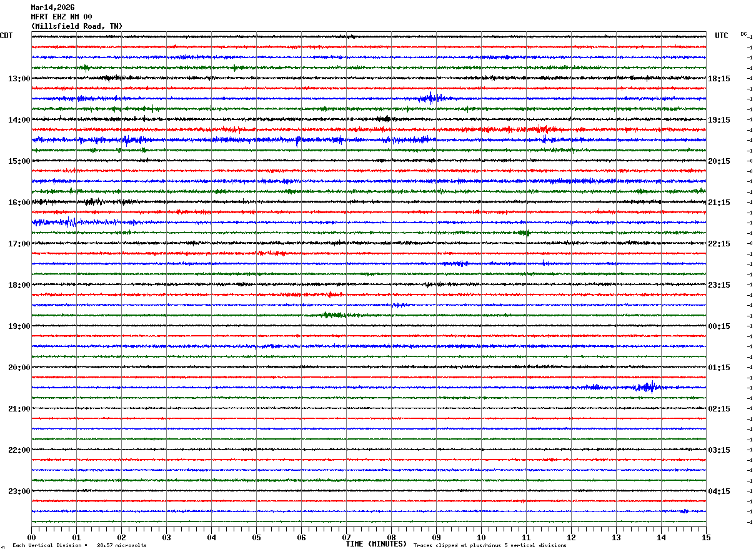This screenshot has height=554, width=756.
Task: Select minute 10 on the time axis
Action: click(x=481, y=538)
